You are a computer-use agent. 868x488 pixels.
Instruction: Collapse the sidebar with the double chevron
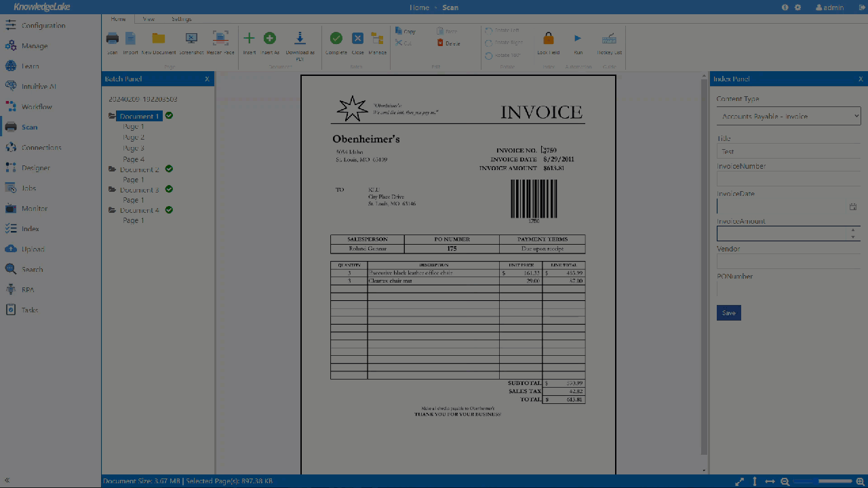click(7, 480)
